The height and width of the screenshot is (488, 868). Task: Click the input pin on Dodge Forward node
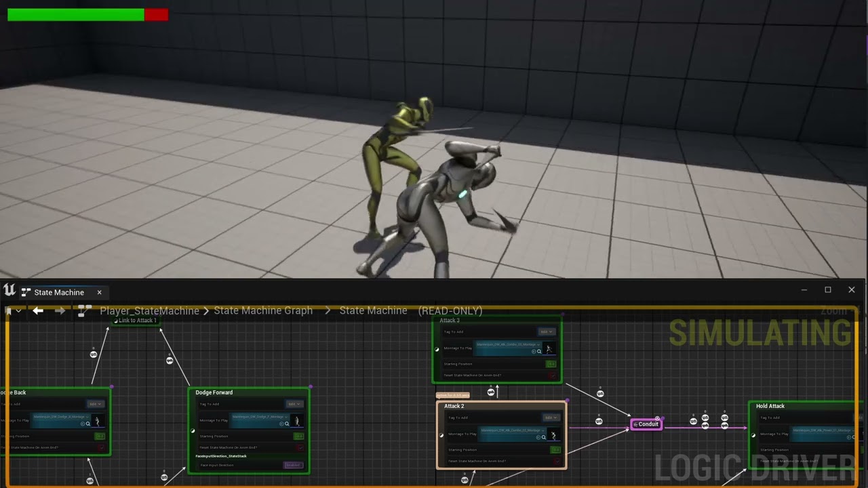pyautogui.click(x=193, y=430)
